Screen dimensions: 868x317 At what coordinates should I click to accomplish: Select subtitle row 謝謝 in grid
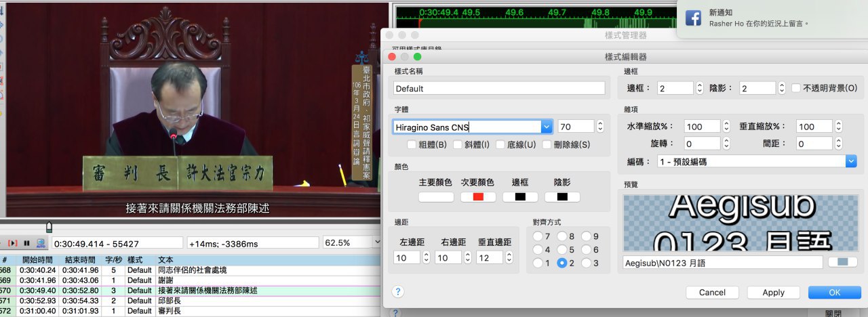[191, 280]
